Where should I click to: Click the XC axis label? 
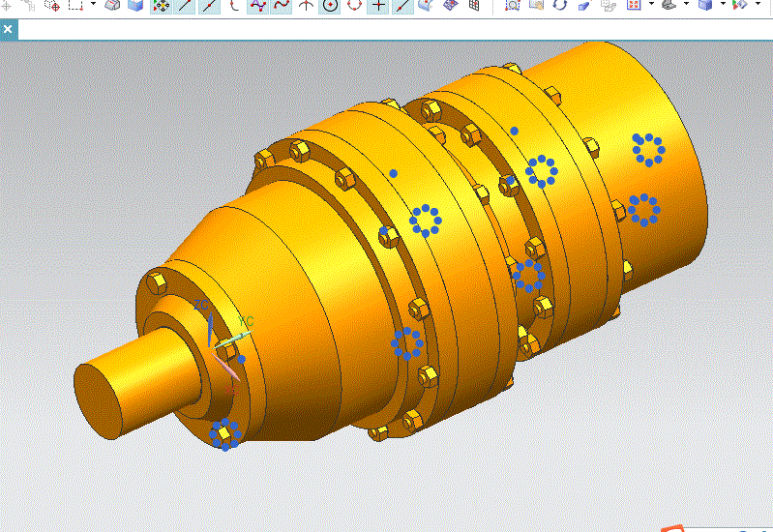231,391
